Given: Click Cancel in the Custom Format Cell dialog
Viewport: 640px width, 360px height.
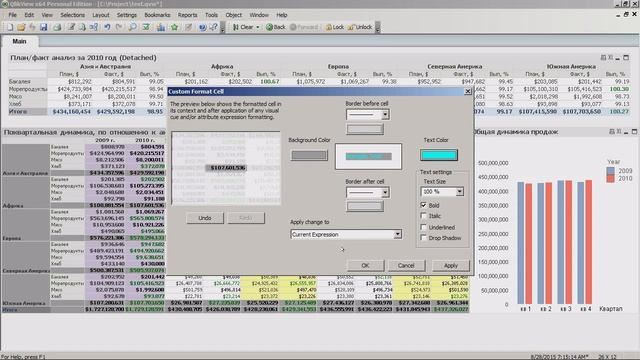Looking at the screenshot, I should [406, 265].
